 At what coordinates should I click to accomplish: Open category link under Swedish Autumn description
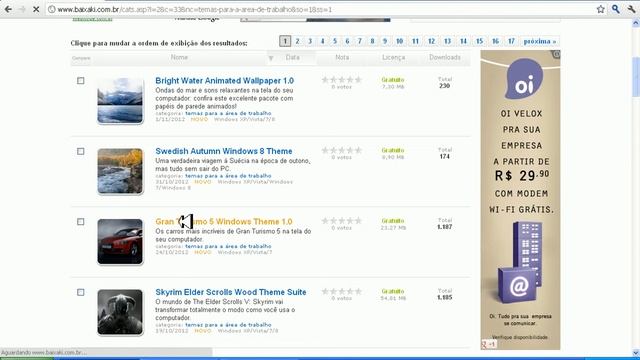point(228,176)
